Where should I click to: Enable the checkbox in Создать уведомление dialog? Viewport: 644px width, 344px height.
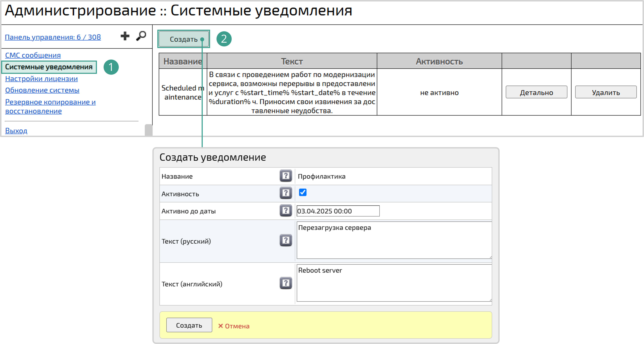pos(303,193)
